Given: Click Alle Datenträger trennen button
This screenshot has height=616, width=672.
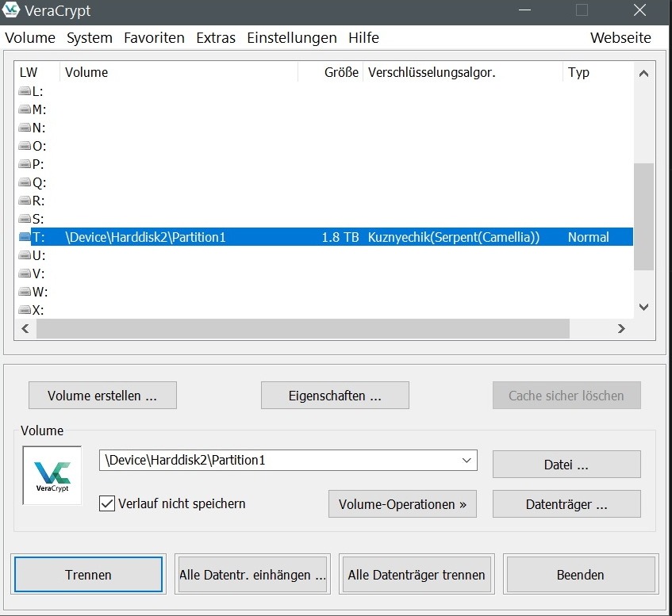Looking at the screenshot, I should (417, 575).
